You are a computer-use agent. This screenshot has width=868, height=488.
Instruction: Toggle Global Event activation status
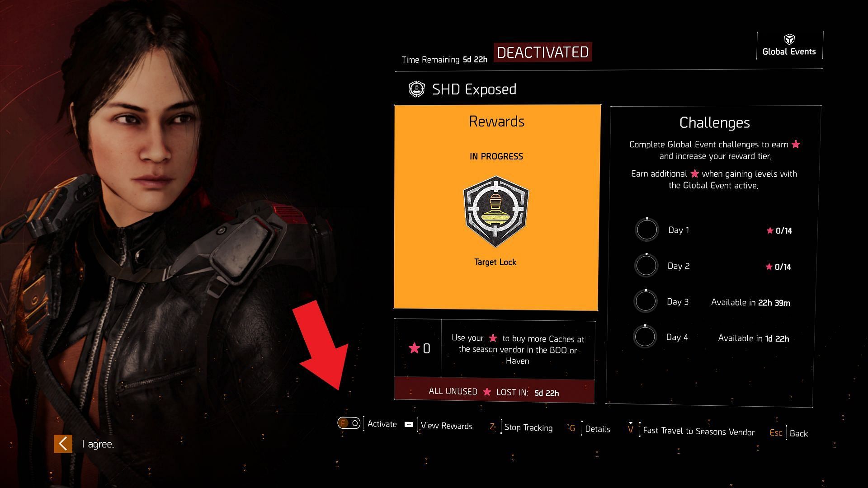point(349,424)
